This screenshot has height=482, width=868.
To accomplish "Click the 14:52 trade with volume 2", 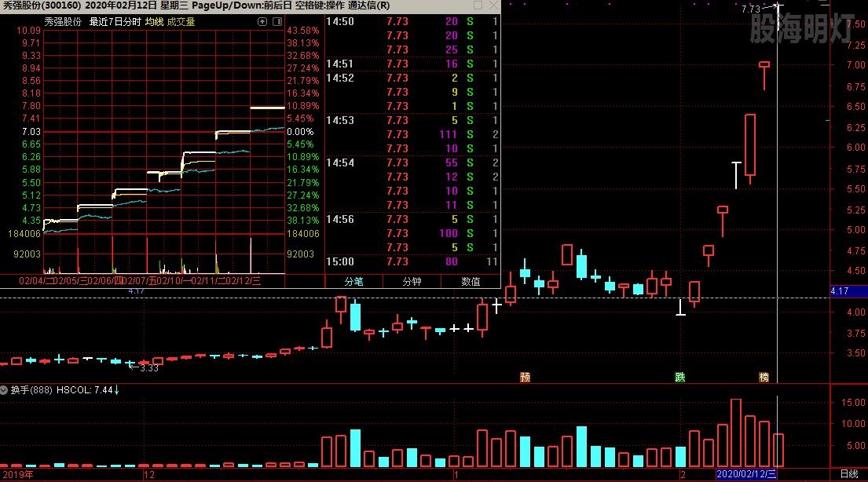I will pos(412,78).
